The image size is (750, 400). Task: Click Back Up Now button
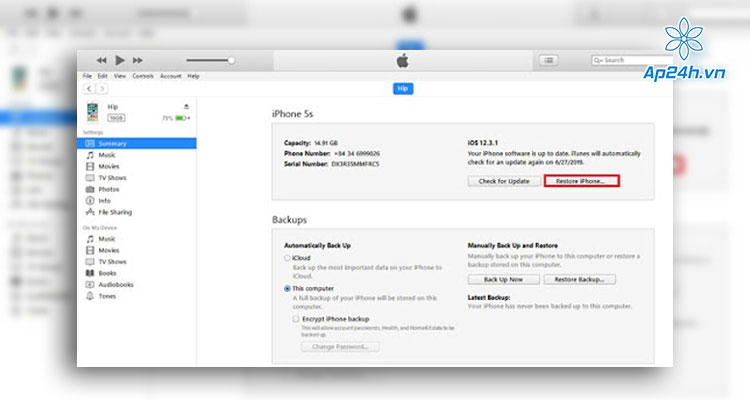504,279
